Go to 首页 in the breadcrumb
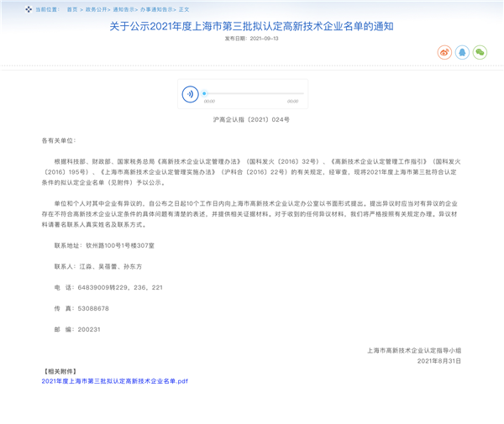 tap(71, 9)
